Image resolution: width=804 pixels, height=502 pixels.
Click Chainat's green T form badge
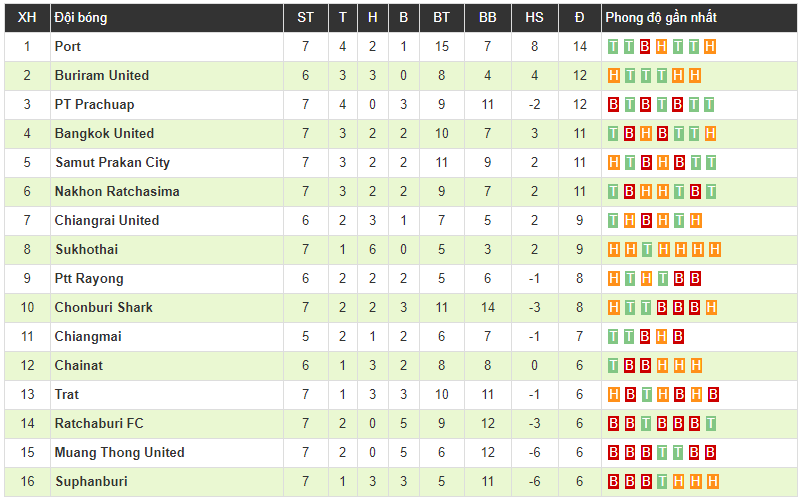(614, 365)
